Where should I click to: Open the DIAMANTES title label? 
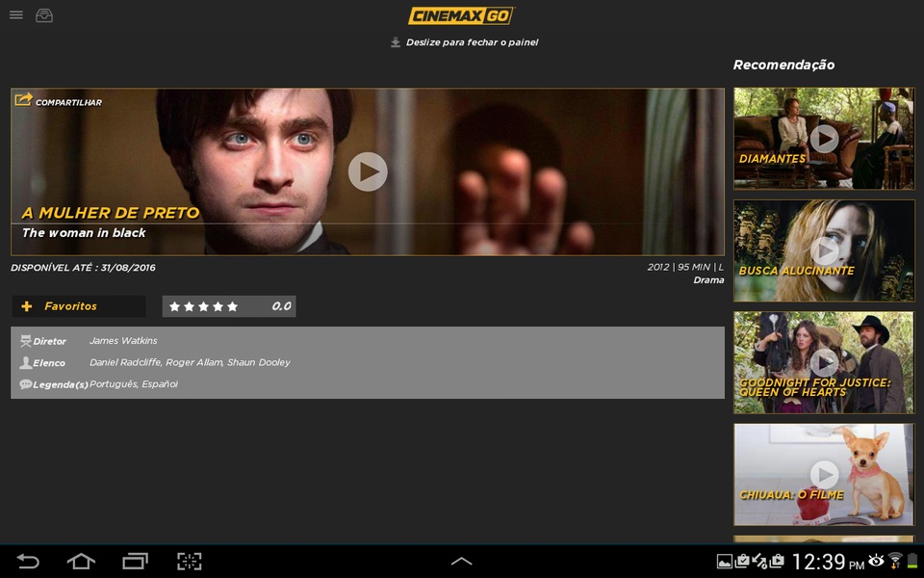pyautogui.click(x=772, y=159)
